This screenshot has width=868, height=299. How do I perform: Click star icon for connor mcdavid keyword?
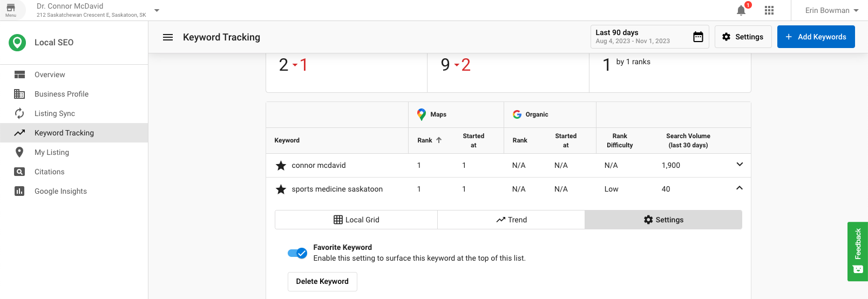pyautogui.click(x=281, y=166)
